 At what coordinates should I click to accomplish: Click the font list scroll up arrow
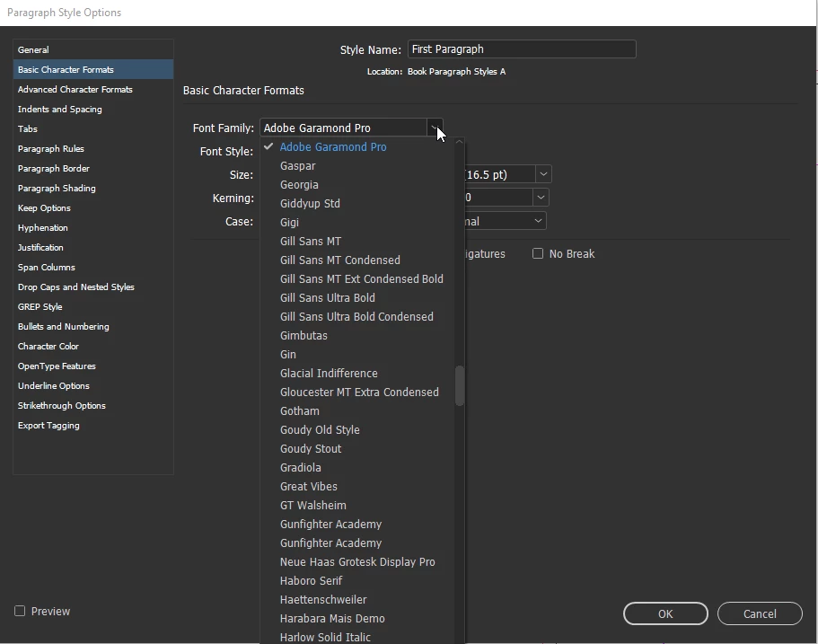459,142
